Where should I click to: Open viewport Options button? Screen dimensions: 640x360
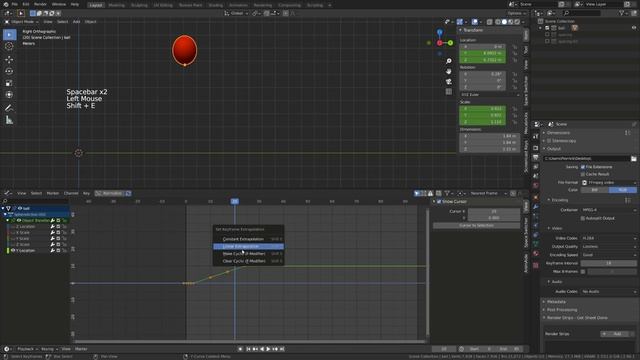[x=516, y=13]
